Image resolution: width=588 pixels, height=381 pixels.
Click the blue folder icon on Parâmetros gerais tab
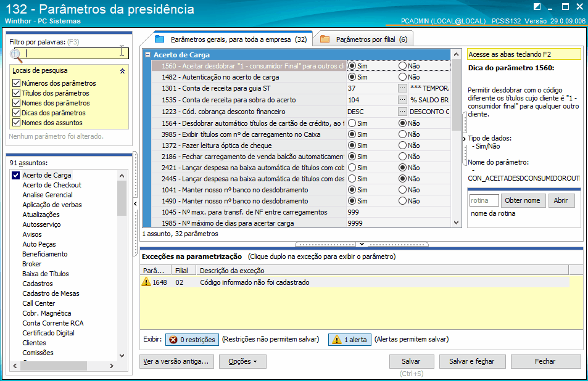tap(160, 39)
